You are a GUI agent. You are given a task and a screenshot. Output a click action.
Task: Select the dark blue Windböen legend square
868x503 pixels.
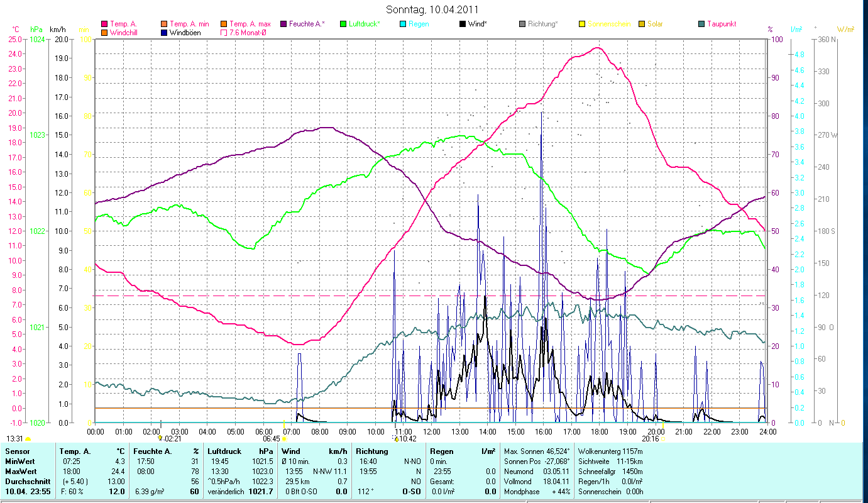(165, 33)
